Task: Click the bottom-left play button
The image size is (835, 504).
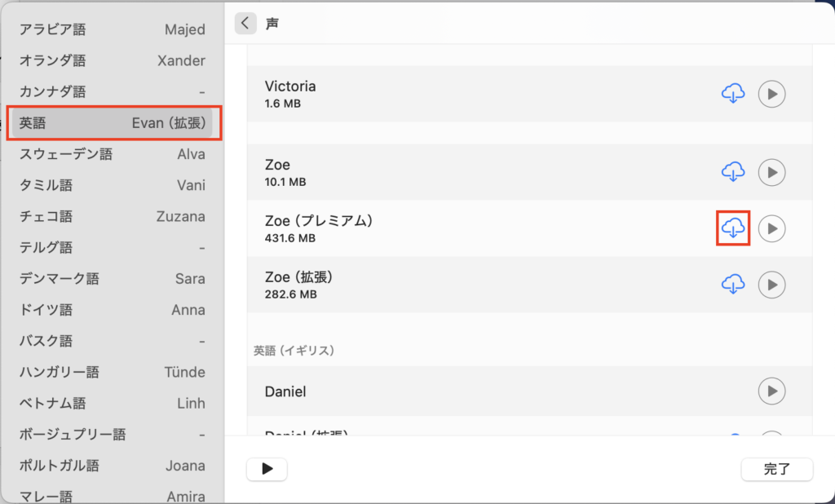Action: coord(267,469)
